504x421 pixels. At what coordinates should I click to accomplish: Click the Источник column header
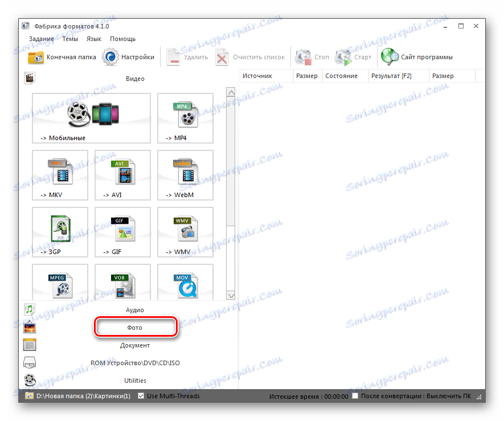tap(267, 76)
